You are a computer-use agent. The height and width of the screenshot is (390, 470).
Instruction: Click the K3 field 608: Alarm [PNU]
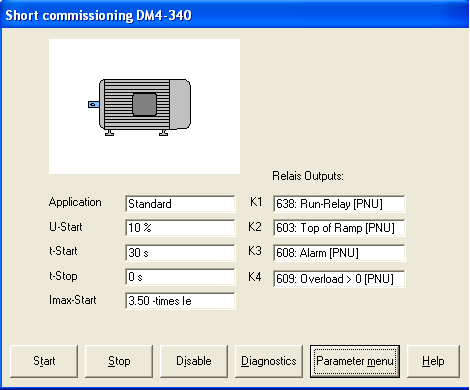point(339,253)
